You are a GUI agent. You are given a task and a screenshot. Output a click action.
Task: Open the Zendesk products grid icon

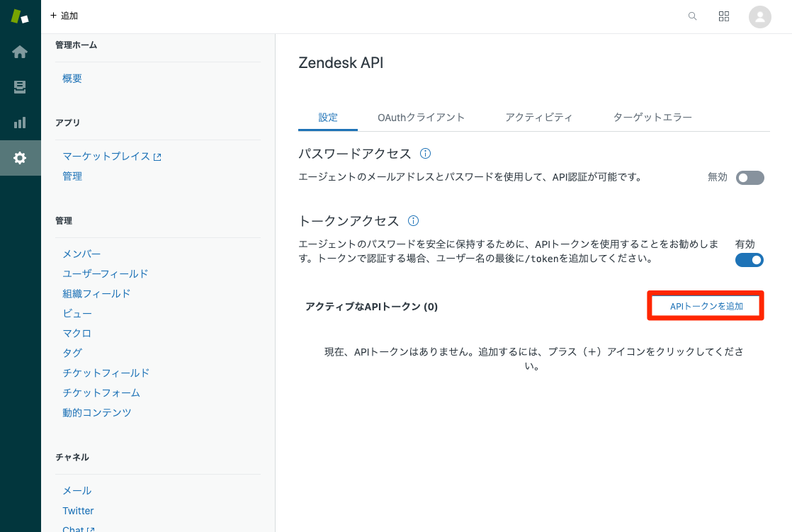pyautogui.click(x=724, y=16)
